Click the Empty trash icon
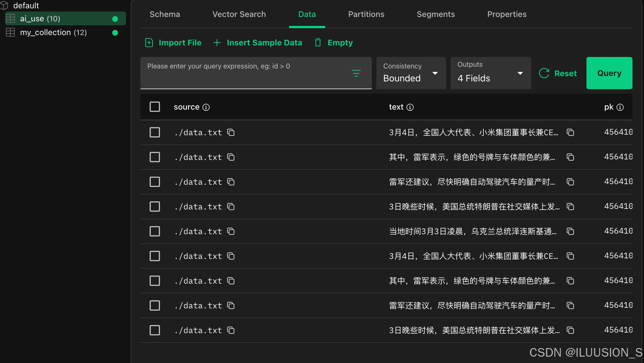This screenshot has width=644, height=363. pos(318,43)
